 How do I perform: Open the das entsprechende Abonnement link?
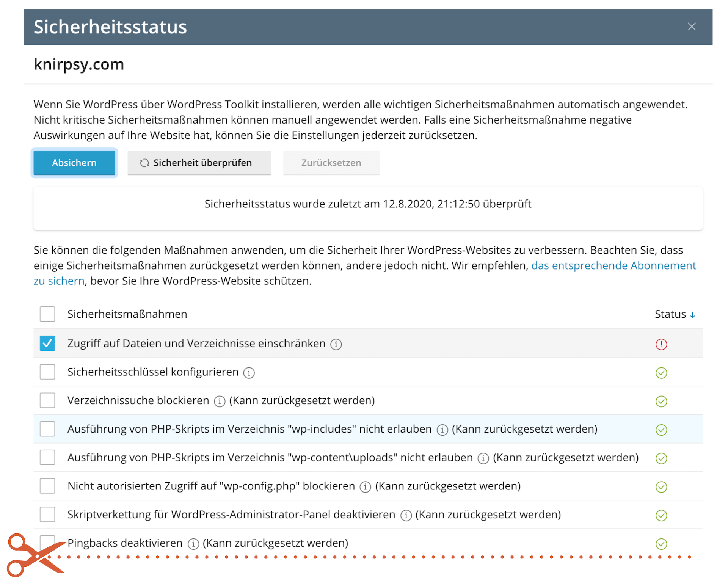(613, 265)
